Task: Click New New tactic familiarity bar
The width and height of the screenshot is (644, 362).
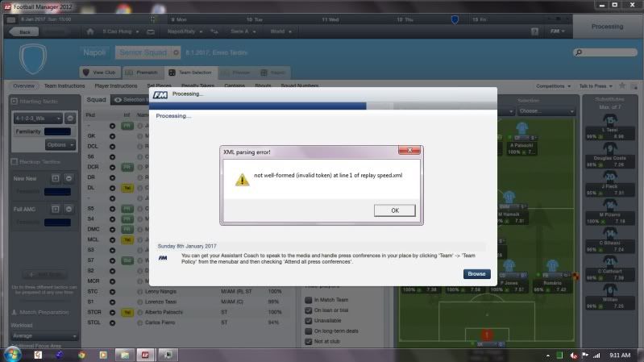Action: point(57,192)
